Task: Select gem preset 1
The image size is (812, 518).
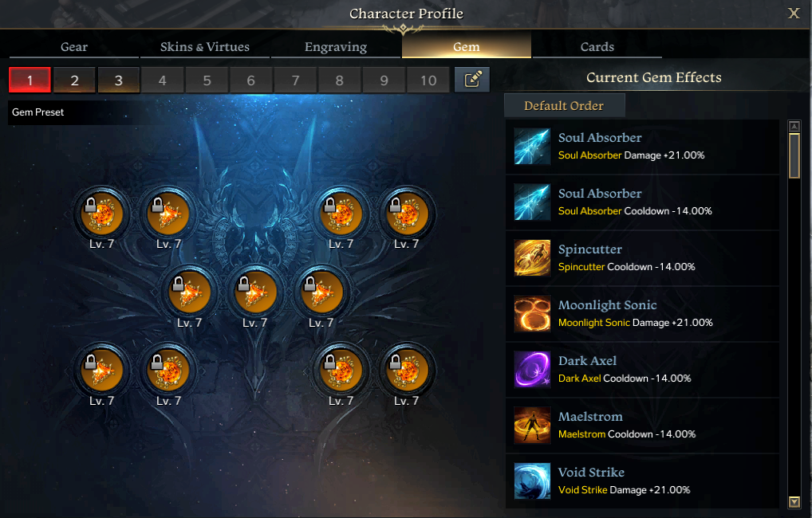Action: pyautogui.click(x=30, y=80)
